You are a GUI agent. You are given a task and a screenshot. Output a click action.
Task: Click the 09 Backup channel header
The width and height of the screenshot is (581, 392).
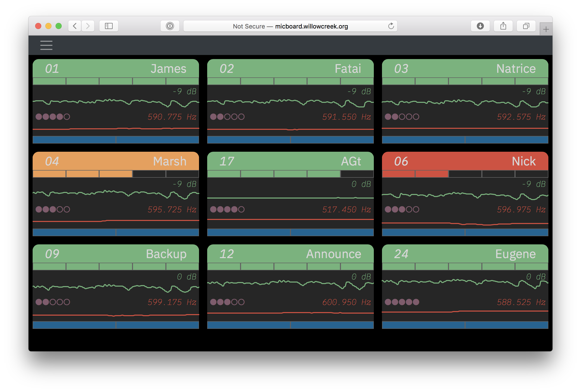click(116, 254)
